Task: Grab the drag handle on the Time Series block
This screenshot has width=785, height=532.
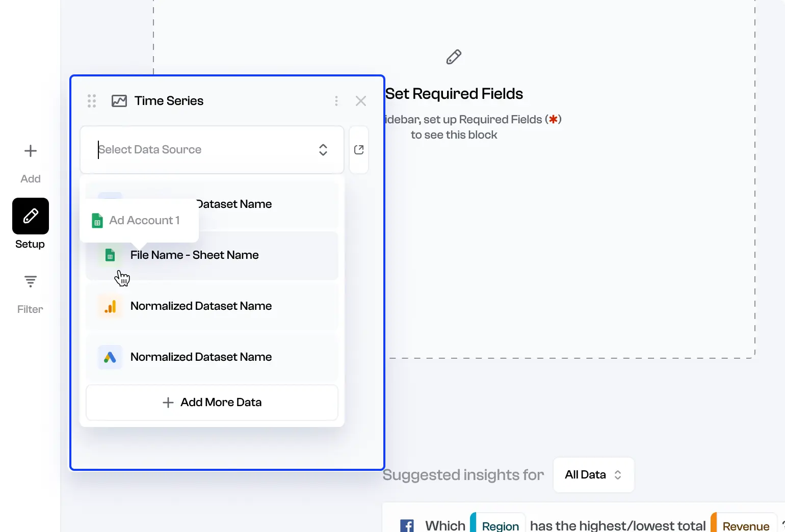Action: tap(92, 100)
